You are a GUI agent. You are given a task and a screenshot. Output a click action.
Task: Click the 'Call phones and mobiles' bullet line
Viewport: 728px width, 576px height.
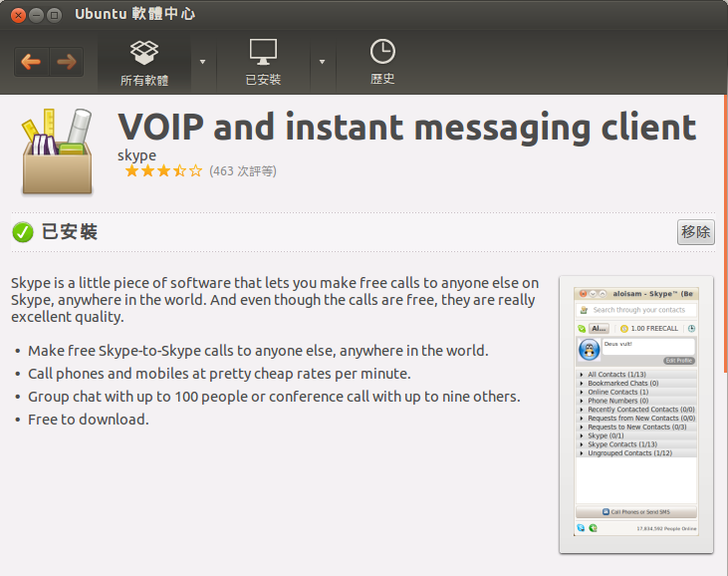219,374
